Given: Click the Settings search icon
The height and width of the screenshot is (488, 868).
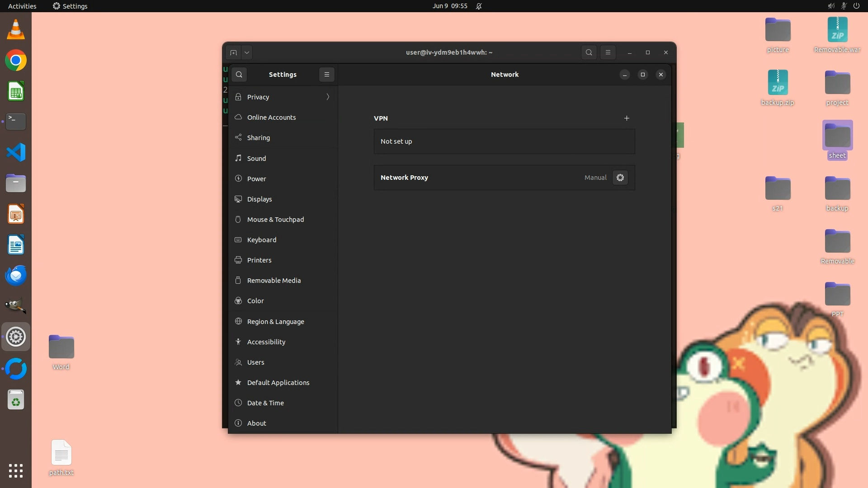Looking at the screenshot, I should point(239,75).
